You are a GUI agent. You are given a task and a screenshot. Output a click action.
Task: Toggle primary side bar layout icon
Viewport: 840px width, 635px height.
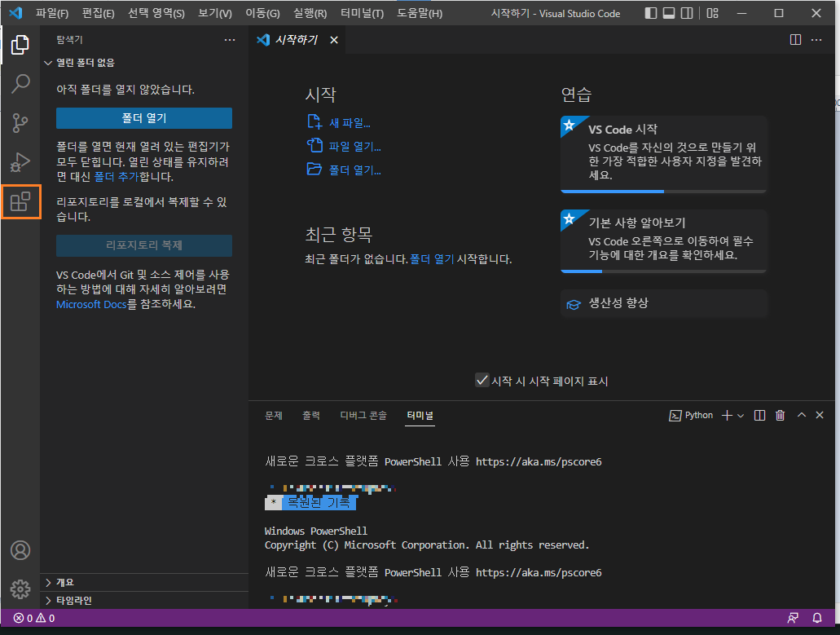pos(650,13)
